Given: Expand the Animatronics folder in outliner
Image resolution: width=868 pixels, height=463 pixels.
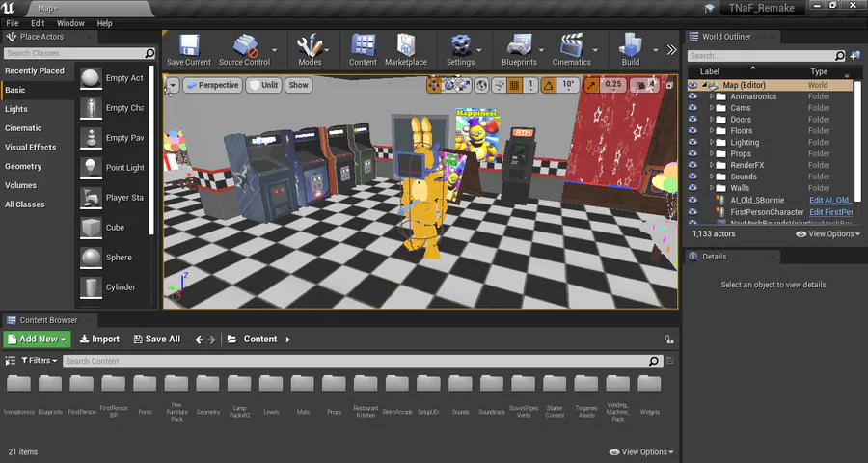Looking at the screenshot, I should point(712,96).
